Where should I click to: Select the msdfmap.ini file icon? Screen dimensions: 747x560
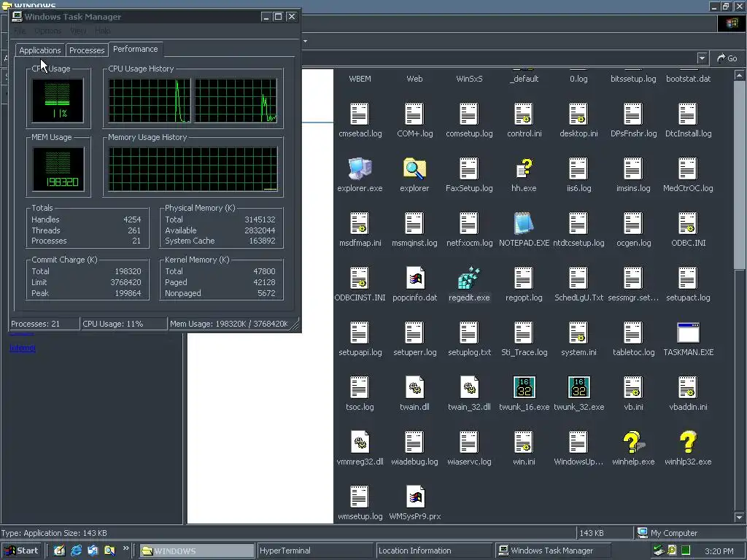pos(360,223)
